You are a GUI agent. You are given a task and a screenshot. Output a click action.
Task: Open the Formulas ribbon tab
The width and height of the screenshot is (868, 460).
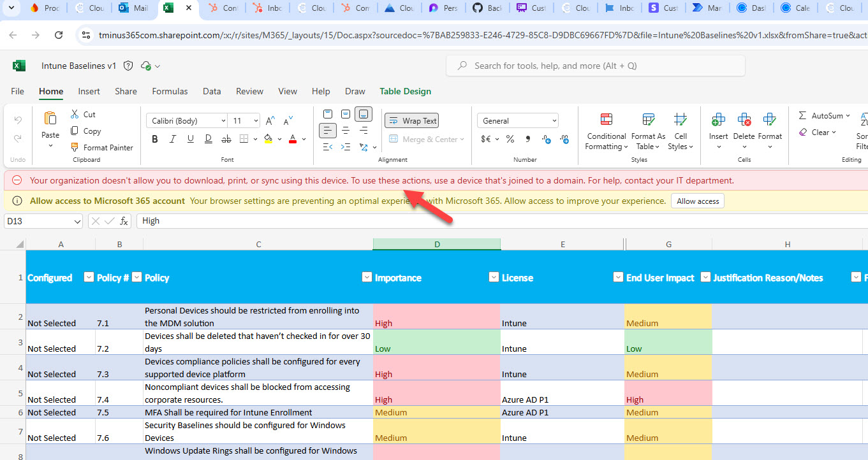pos(170,91)
